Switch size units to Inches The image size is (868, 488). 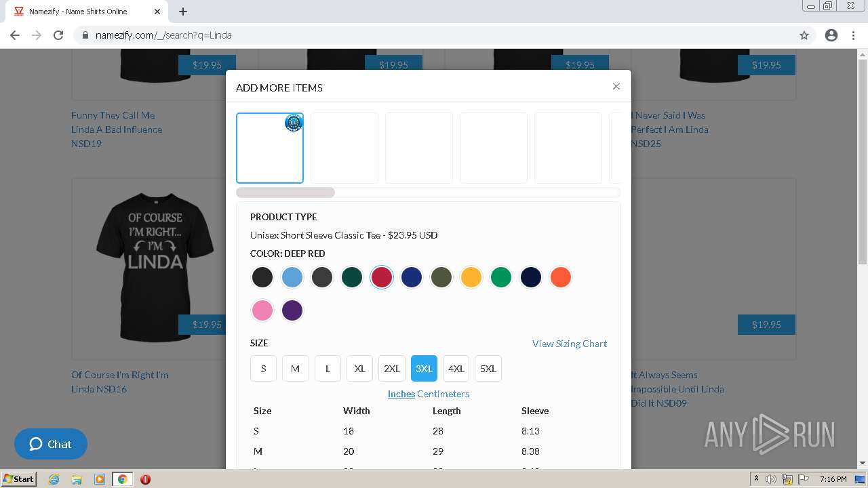[x=401, y=394]
